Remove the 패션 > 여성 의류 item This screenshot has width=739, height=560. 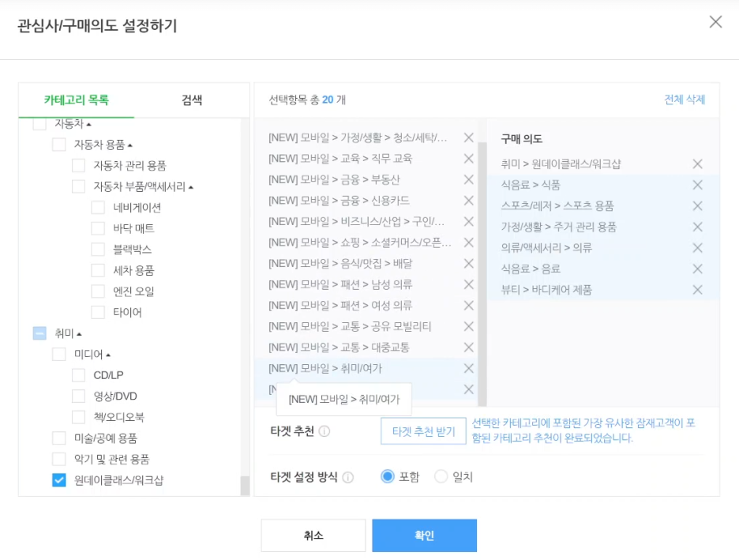(468, 306)
